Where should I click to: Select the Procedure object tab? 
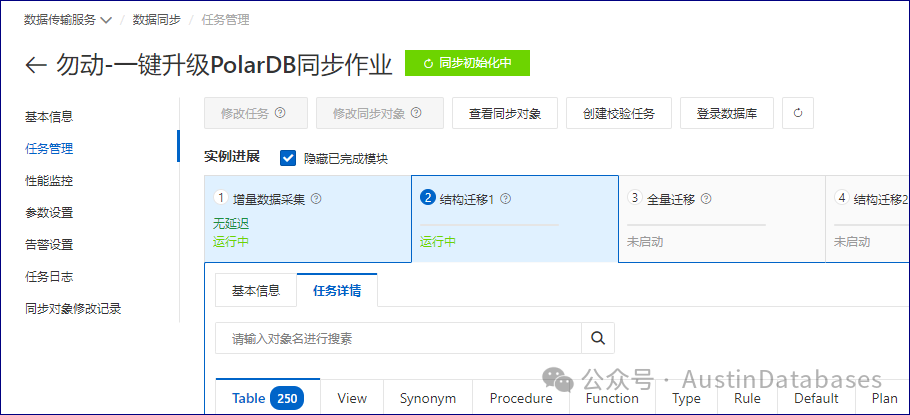pos(521,398)
